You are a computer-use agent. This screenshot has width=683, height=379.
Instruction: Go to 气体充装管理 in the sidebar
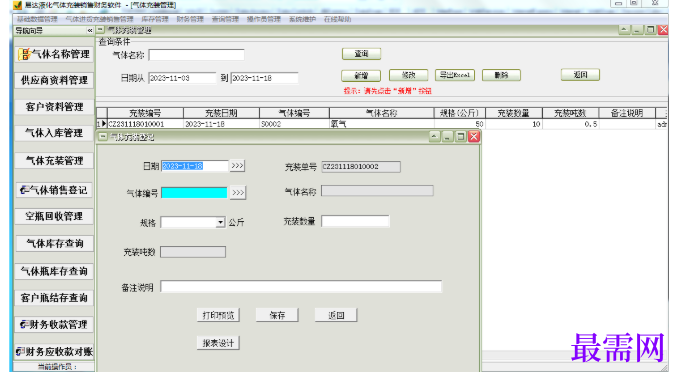pos(54,161)
